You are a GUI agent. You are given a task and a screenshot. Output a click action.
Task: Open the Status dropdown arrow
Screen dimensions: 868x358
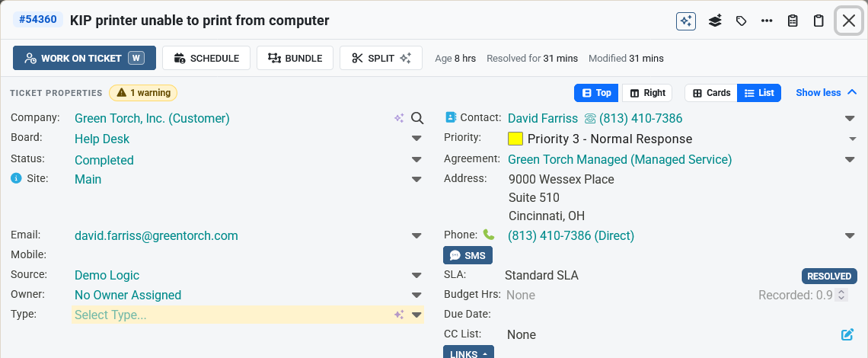coord(416,160)
